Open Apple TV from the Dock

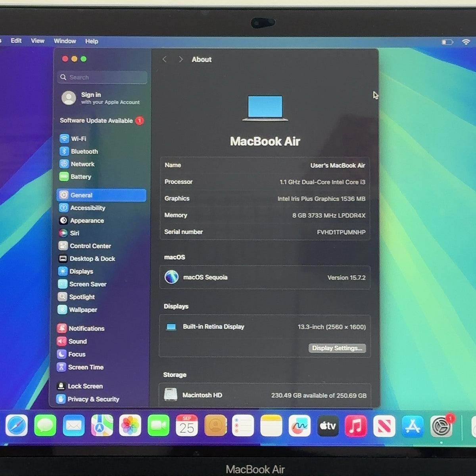(x=328, y=426)
